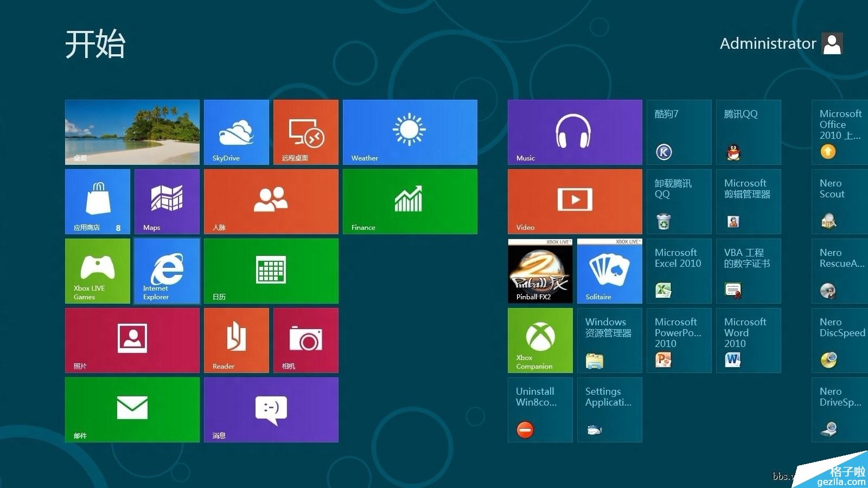Launch Xbox LIVE Games tile
The height and width of the screenshot is (488, 868).
(98, 271)
